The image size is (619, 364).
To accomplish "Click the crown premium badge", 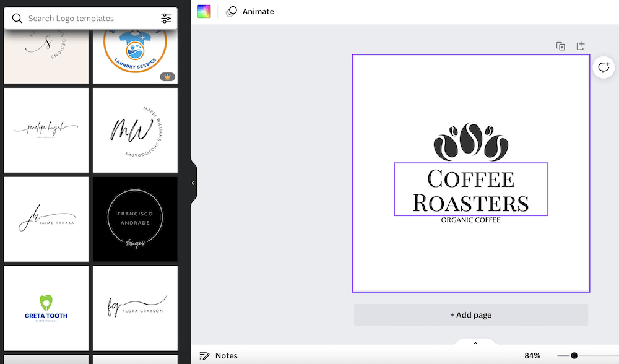I will [x=167, y=77].
